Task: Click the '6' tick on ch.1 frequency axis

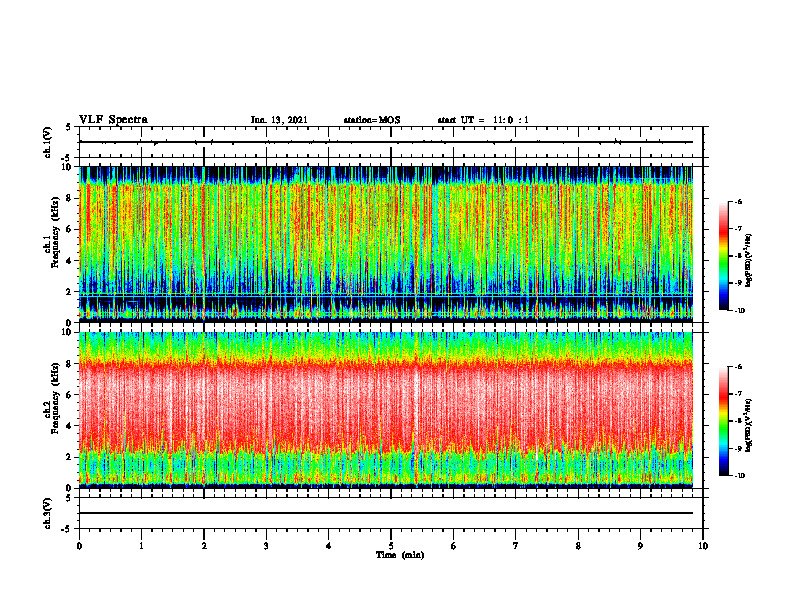Action: pos(71,229)
